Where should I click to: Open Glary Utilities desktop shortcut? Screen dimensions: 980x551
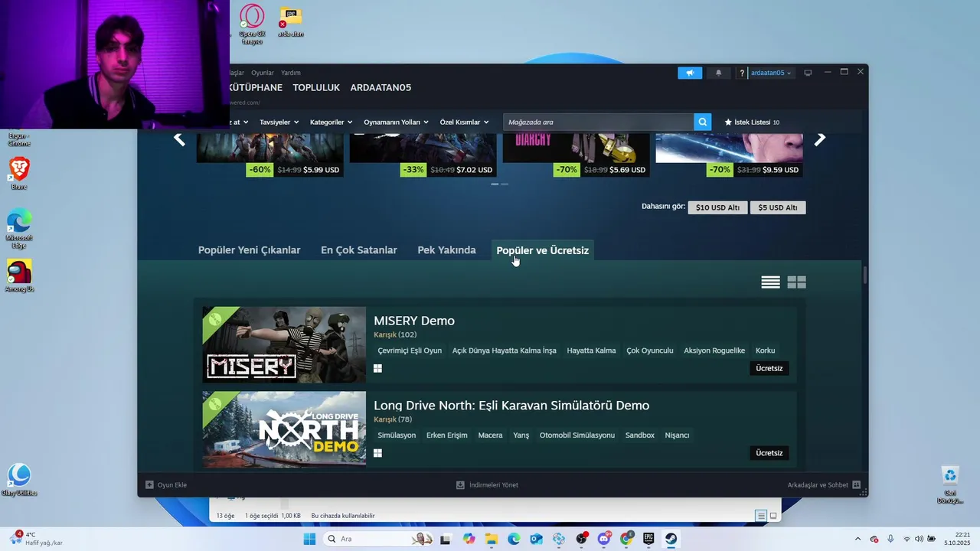pyautogui.click(x=19, y=480)
